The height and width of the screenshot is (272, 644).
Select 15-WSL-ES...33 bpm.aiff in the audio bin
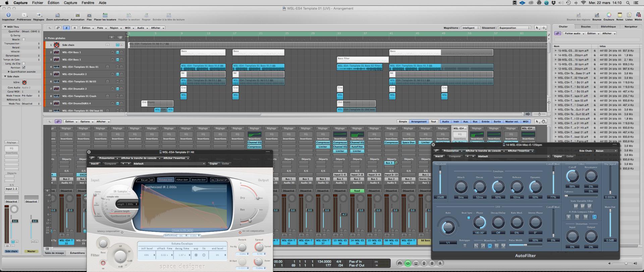573,51
